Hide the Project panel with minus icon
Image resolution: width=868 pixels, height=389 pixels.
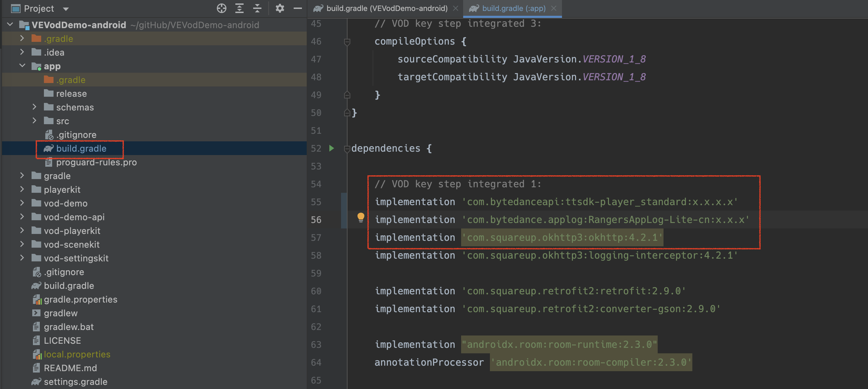tap(298, 8)
